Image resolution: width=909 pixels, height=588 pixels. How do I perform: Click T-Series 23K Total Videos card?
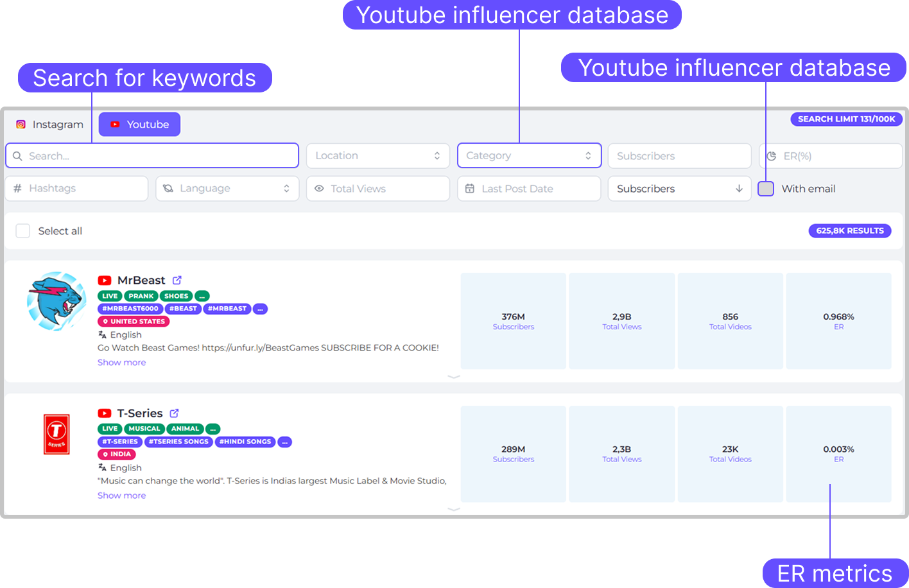[x=731, y=454]
